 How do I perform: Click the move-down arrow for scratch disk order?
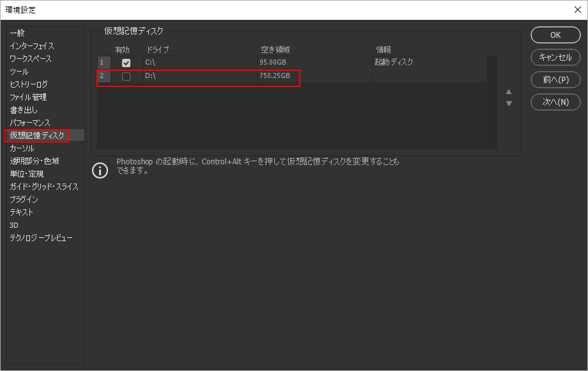pyautogui.click(x=509, y=103)
